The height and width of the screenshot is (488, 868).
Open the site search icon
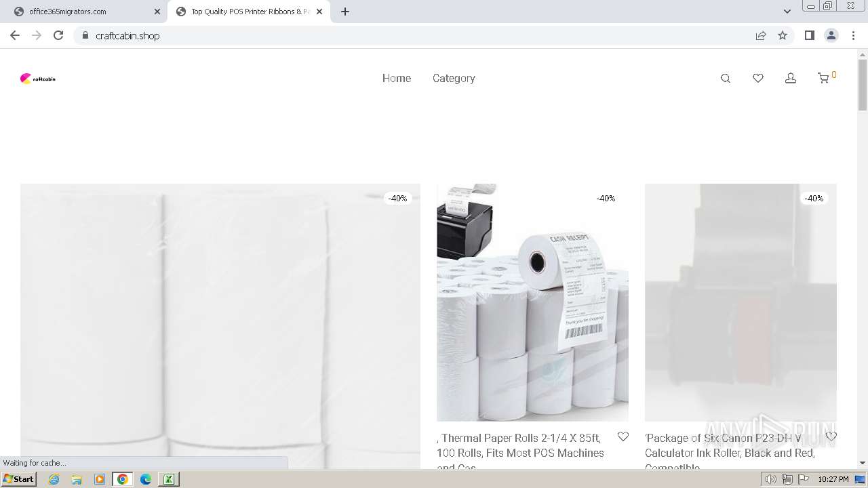click(726, 79)
